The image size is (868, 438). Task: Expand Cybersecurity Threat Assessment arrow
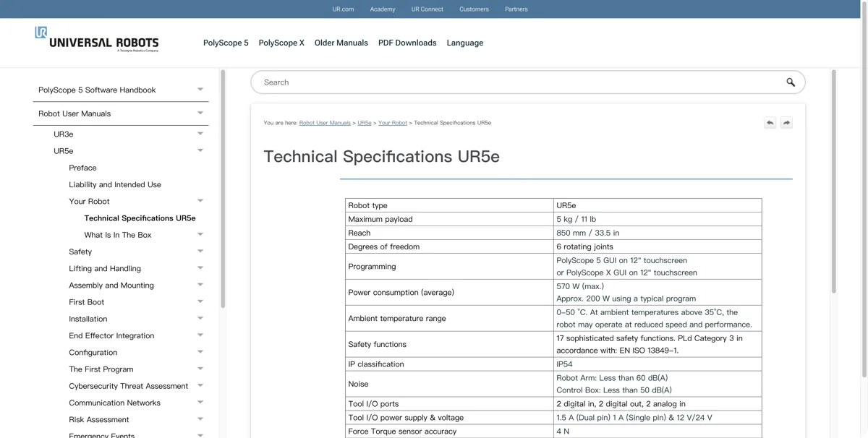pyautogui.click(x=200, y=386)
